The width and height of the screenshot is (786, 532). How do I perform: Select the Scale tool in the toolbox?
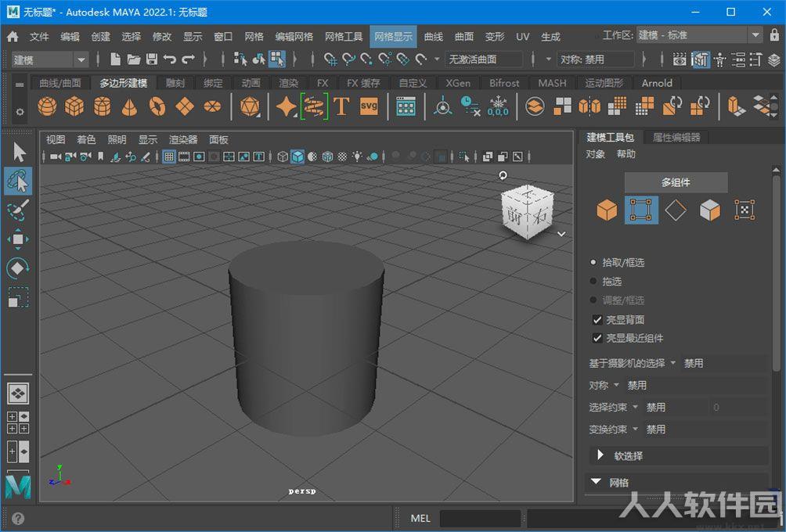(18, 297)
